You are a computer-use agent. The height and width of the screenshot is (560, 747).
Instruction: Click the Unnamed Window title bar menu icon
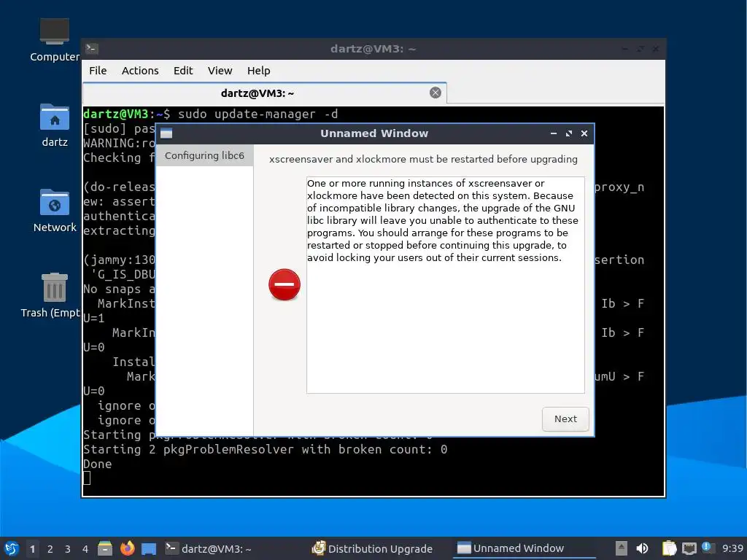coord(166,134)
